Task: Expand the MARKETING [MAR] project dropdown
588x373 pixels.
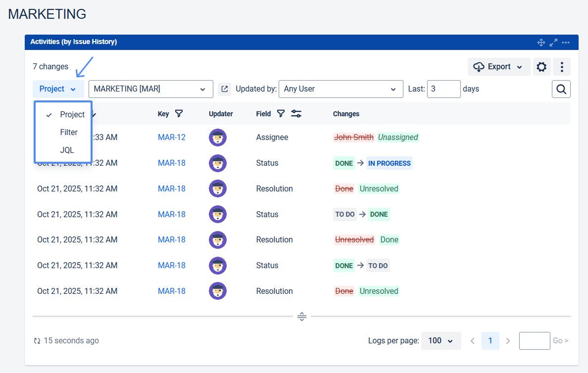Action: pyautogui.click(x=150, y=89)
